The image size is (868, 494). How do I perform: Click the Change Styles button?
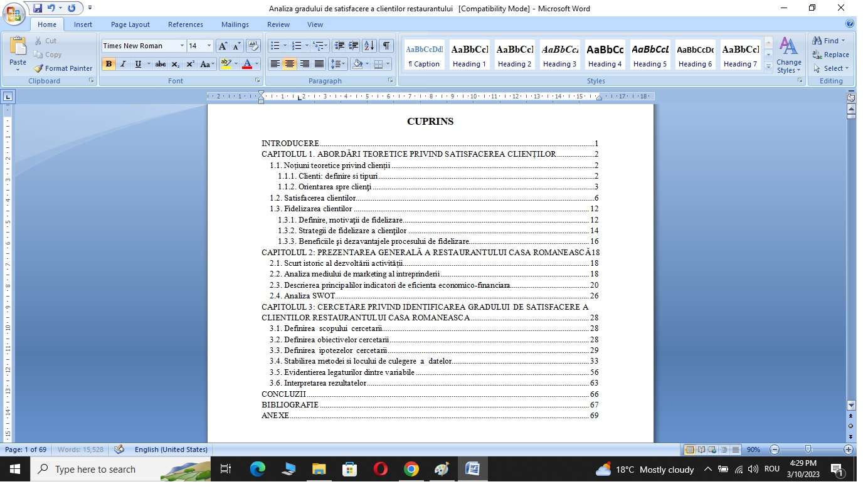pos(788,55)
